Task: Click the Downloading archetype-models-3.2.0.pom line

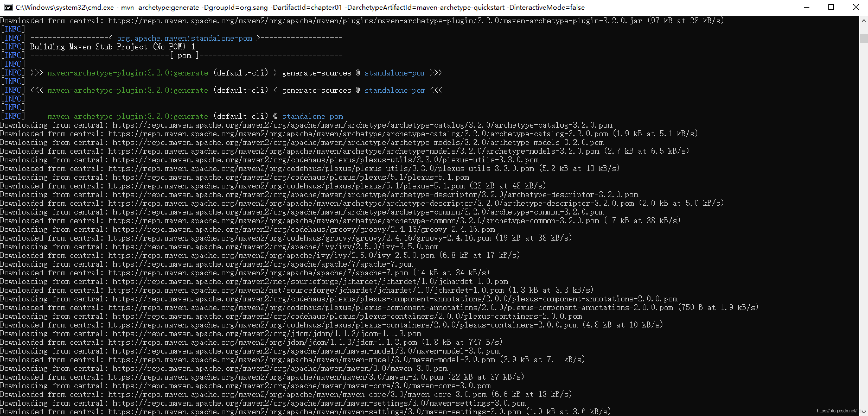Action: (x=302, y=142)
